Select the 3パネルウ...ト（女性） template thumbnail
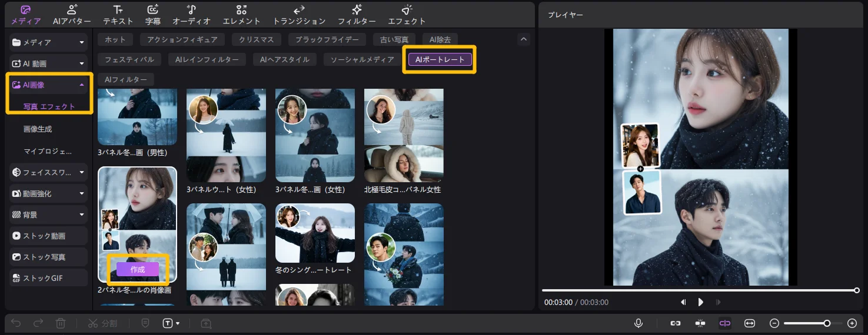The image size is (868, 335). tap(226, 135)
